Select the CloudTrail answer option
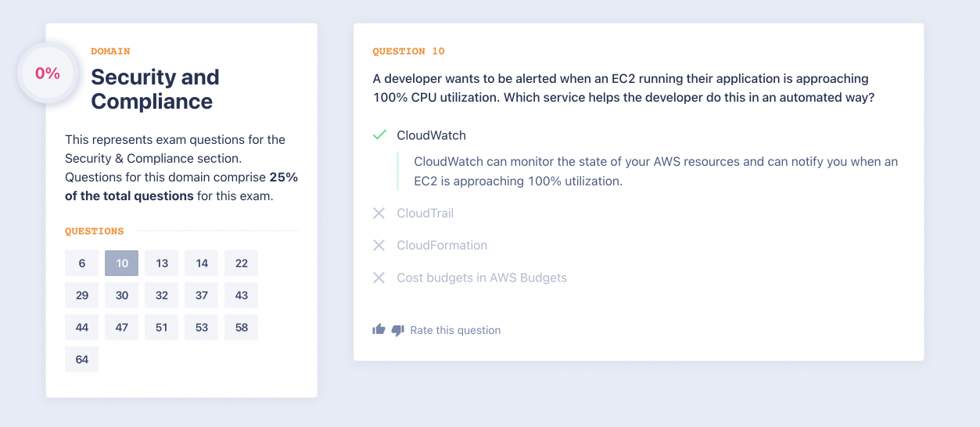This screenshot has height=427, width=980. (425, 213)
